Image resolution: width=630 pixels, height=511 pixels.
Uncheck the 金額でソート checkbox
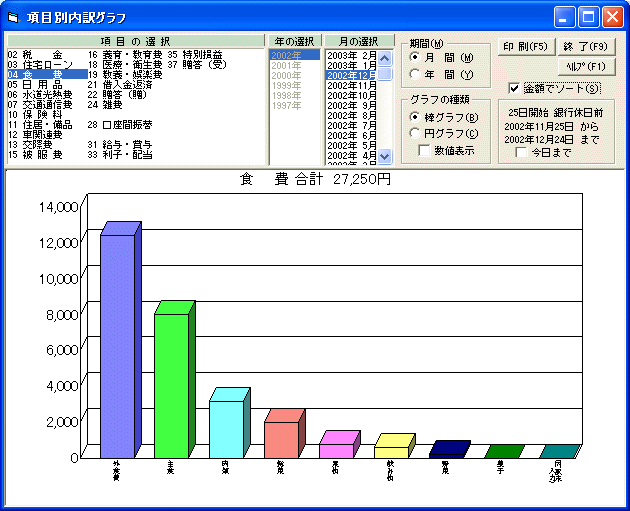click(514, 88)
